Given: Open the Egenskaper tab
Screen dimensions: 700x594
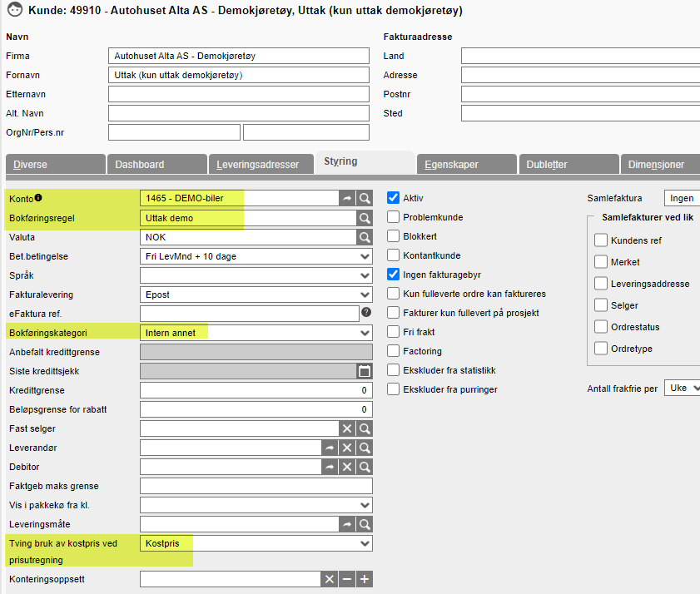Looking at the screenshot, I should click(466, 164).
